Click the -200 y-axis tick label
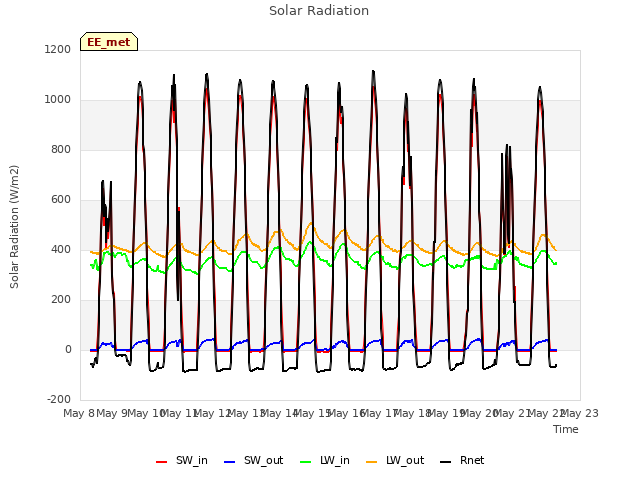640x480 pixels. [x=59, y=399]
